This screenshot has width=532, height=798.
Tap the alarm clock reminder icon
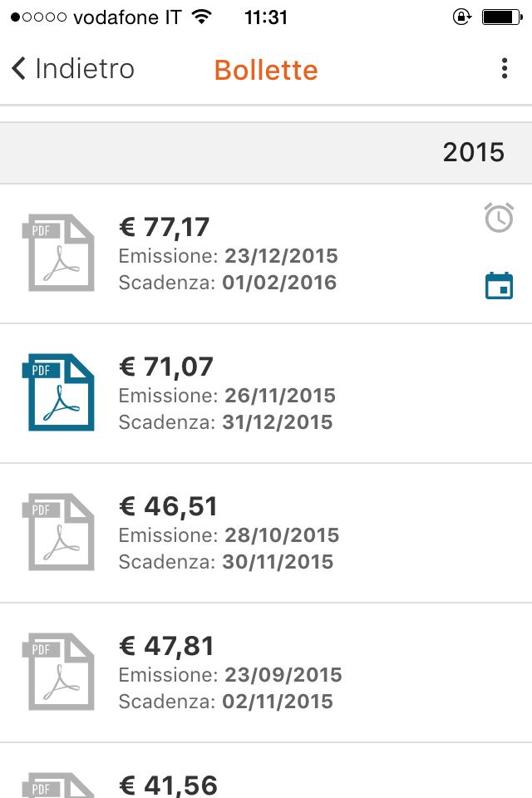tap(499, 218)
